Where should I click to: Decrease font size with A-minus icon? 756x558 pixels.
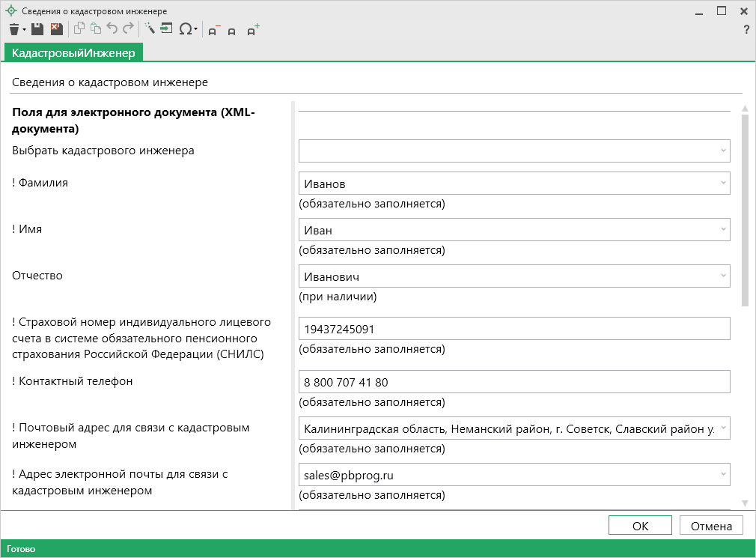click(213, 30)
